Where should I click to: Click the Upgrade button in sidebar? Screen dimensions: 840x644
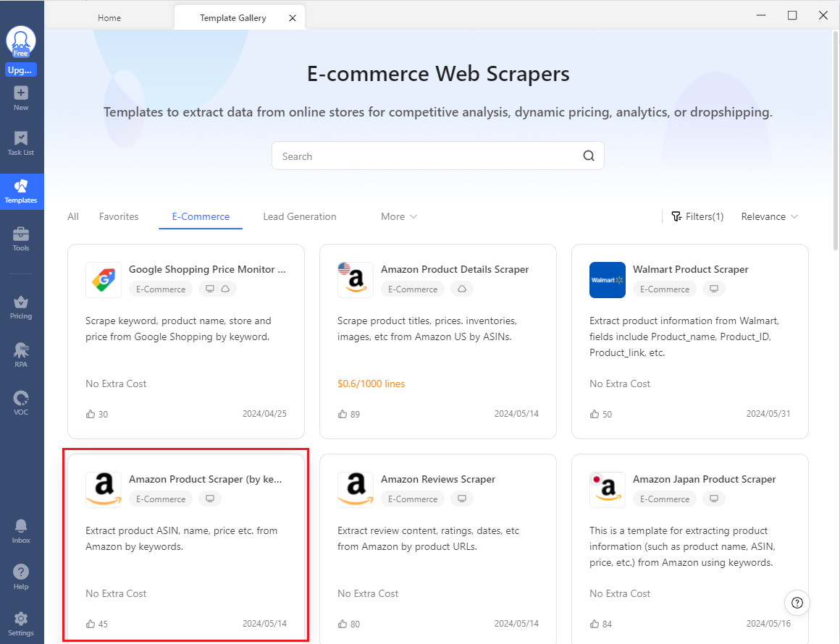(x=21, y=70)
